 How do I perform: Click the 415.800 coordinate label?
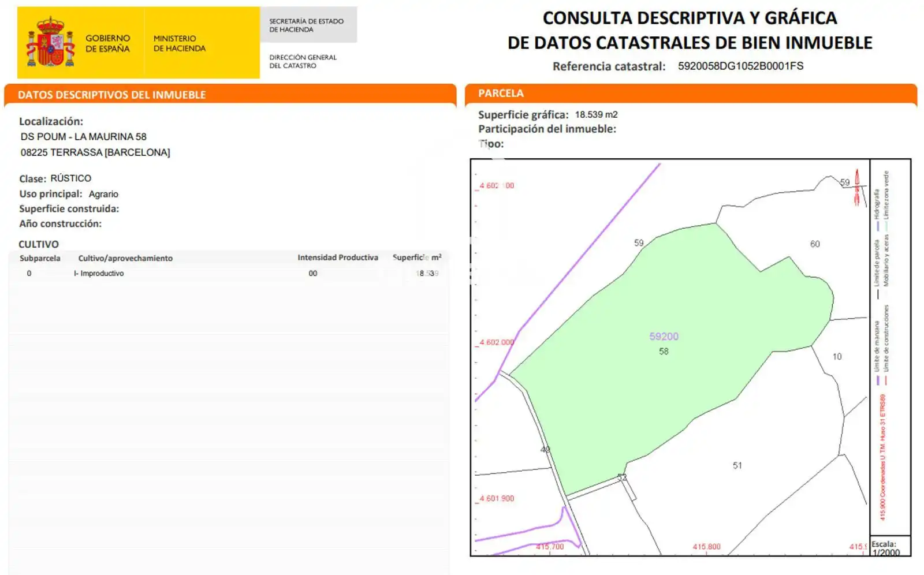coord(707,547)
